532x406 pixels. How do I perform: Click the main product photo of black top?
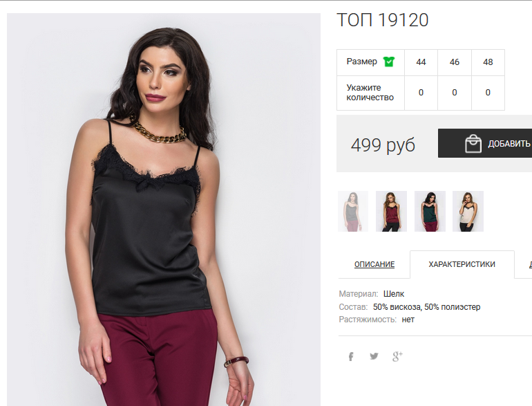pos(164,210)
